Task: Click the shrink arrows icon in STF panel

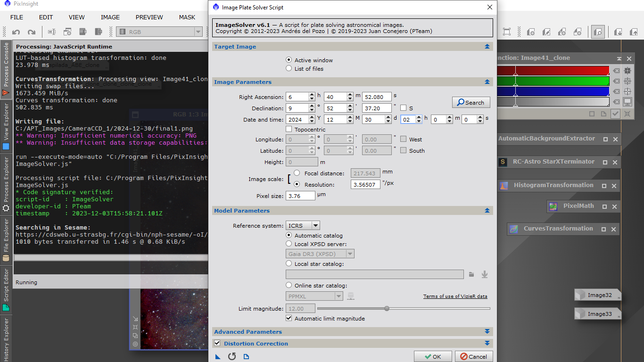Action: coord(627,114)
